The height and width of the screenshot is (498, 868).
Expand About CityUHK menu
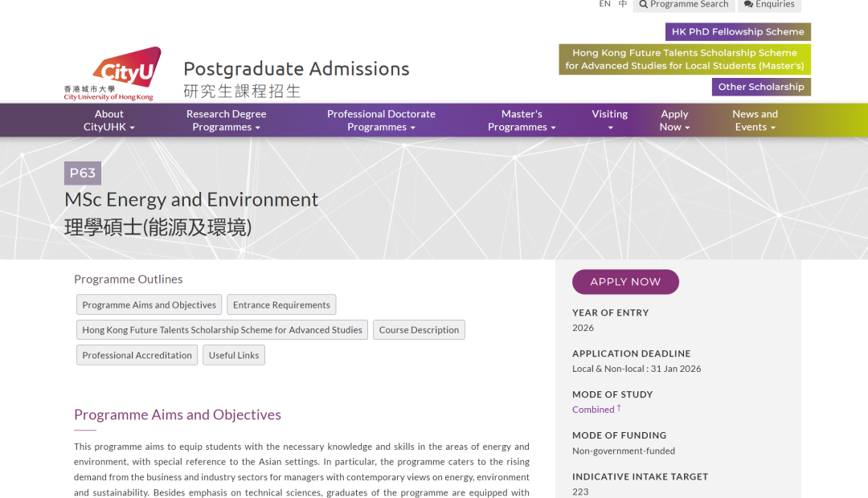click(109, 120)
